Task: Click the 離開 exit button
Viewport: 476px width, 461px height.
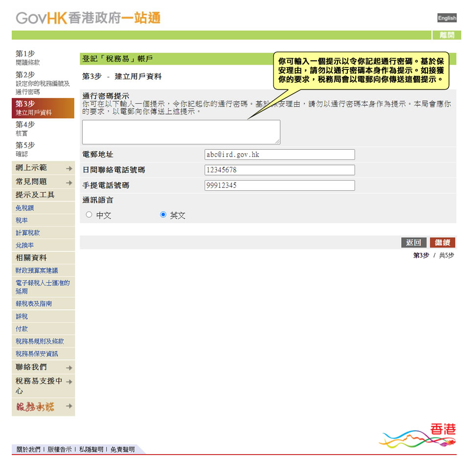Action: [x=447, y=35]
